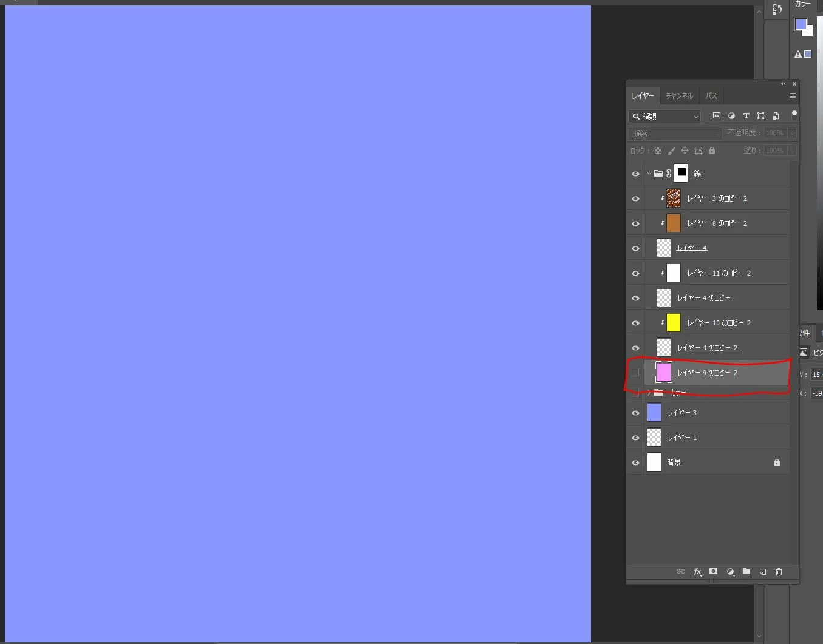Click the prevent artboard auto-nesting icon
Viewport: 823px width, 644px height.
point(698,151)
